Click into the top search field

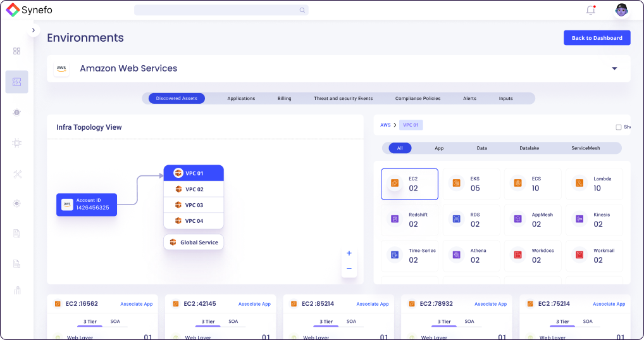click(x=221, y=10)
